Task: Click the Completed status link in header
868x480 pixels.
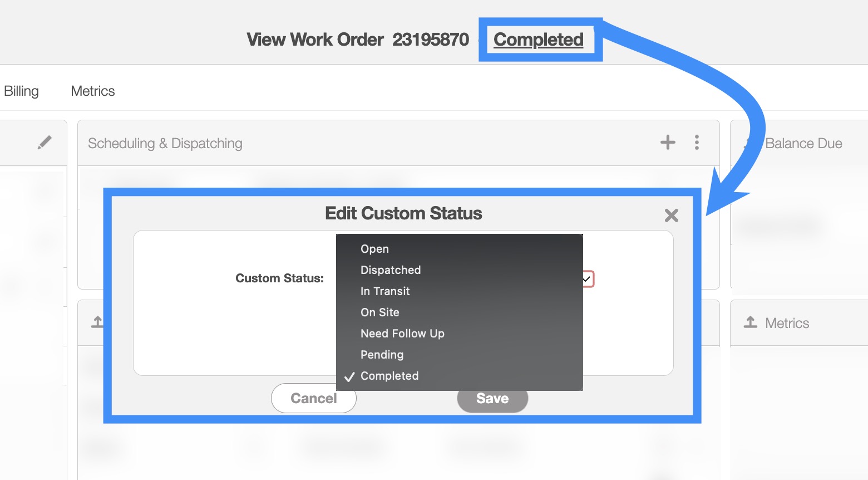Action: [x=538, y=40]
